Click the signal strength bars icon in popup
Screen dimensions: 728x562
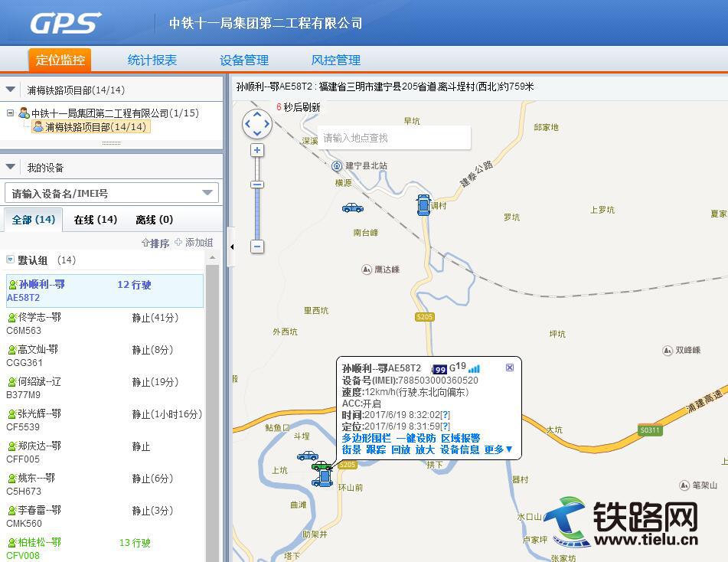[x=474, y=369]
